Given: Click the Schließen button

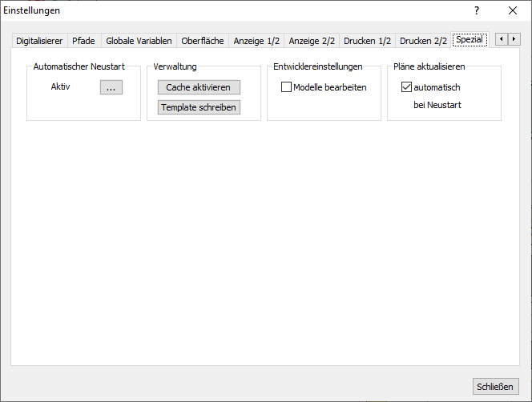Looking at the screenshot, I should [x=495, y=386].
